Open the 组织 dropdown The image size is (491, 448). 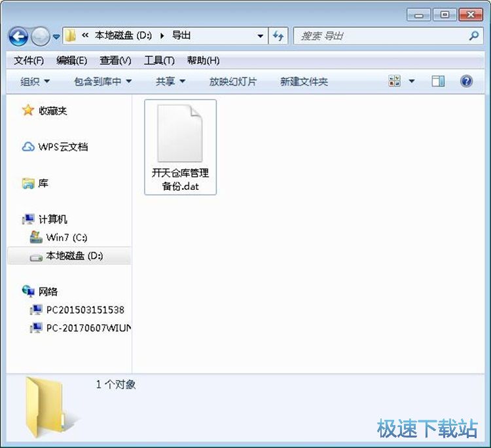(x=35, y=82)
